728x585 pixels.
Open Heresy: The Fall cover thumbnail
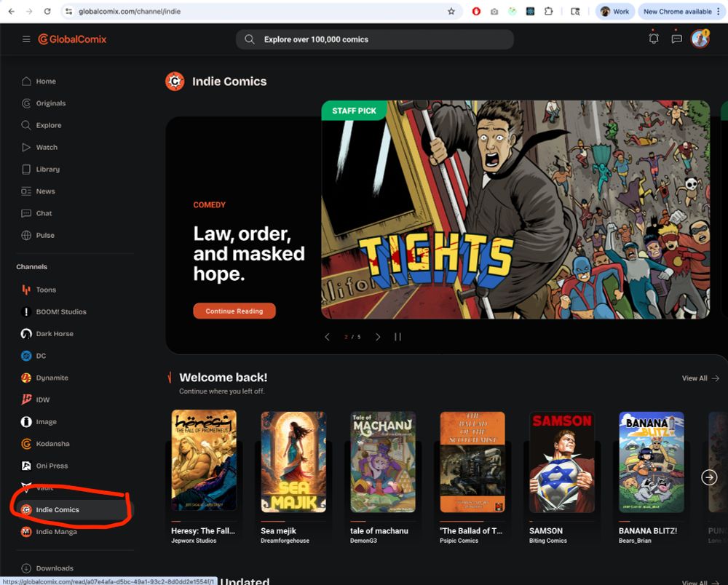[204, 461]
